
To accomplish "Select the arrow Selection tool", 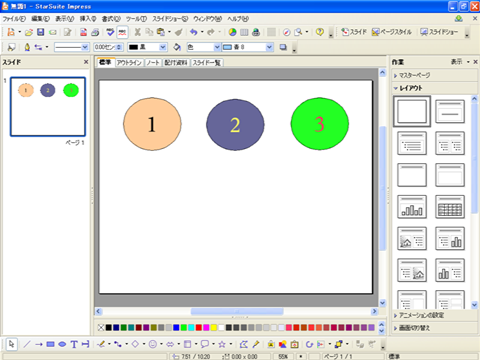I will click(12, 344).
